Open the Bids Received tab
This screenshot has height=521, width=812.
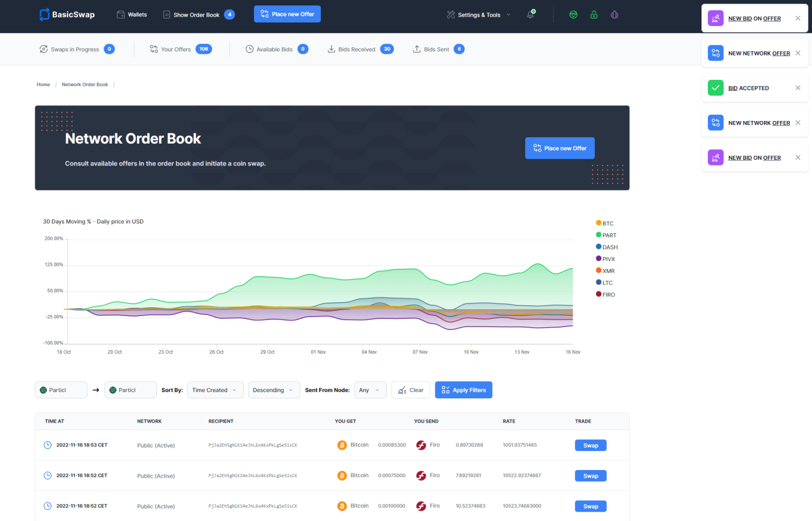(360, 49)
